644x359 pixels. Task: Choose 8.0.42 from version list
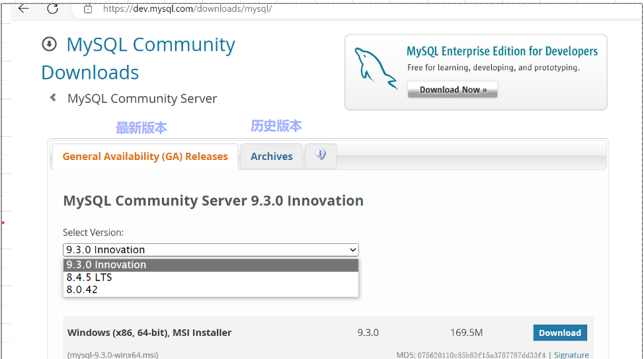(x=211, y=290)
